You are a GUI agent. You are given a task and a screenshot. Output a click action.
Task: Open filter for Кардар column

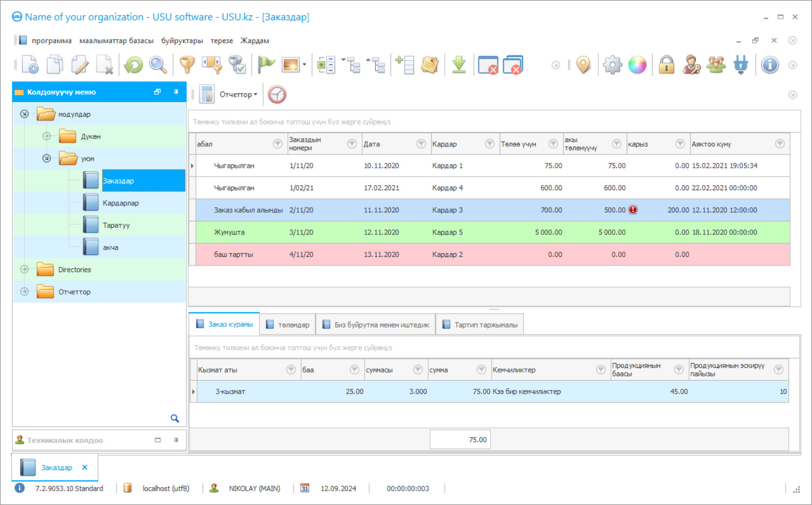pos(490,144)
